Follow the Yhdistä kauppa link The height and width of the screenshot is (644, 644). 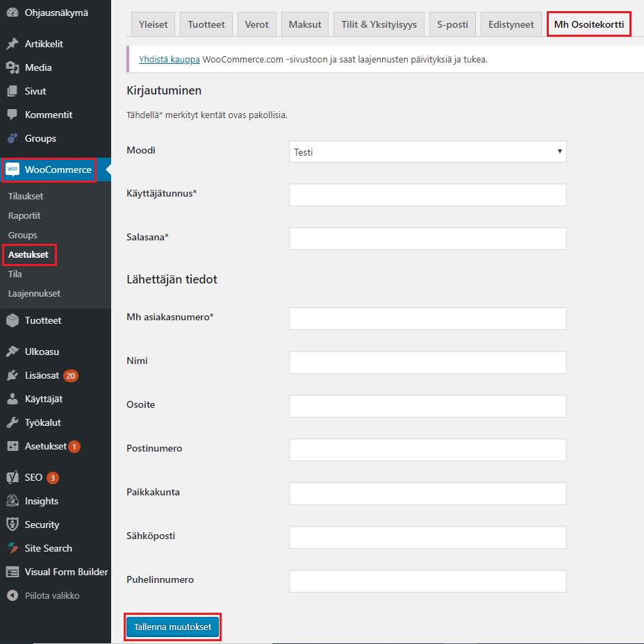click(x=170, y=60)
